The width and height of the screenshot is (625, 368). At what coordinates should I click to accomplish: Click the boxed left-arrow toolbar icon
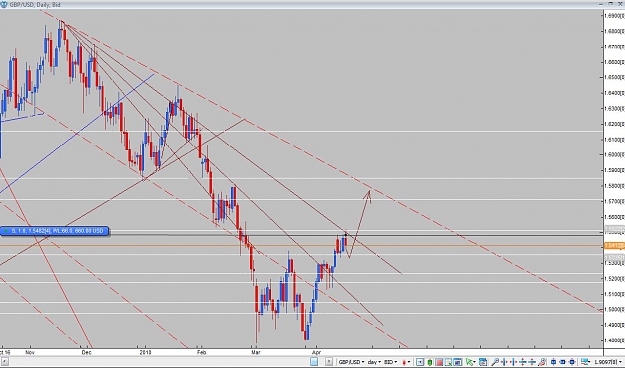420,362
